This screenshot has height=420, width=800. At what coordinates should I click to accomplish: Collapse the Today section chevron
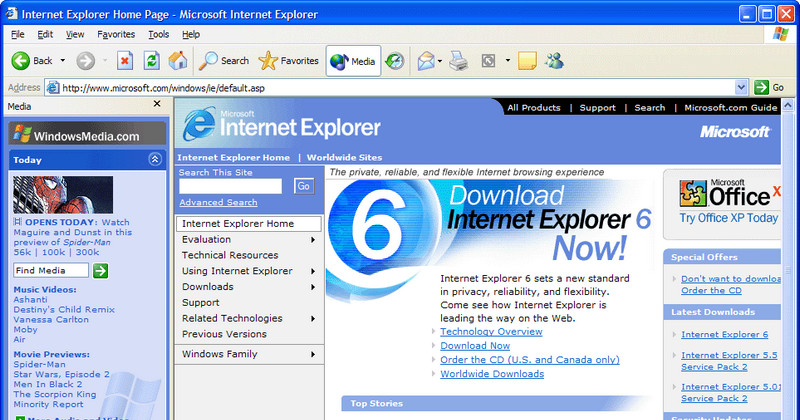point(155,159)
